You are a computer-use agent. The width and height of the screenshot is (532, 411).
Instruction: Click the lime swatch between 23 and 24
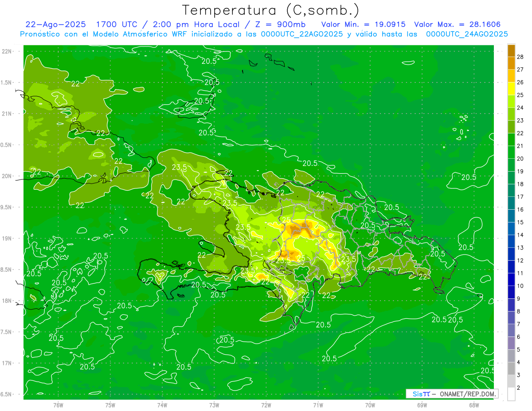click(511, 114)
